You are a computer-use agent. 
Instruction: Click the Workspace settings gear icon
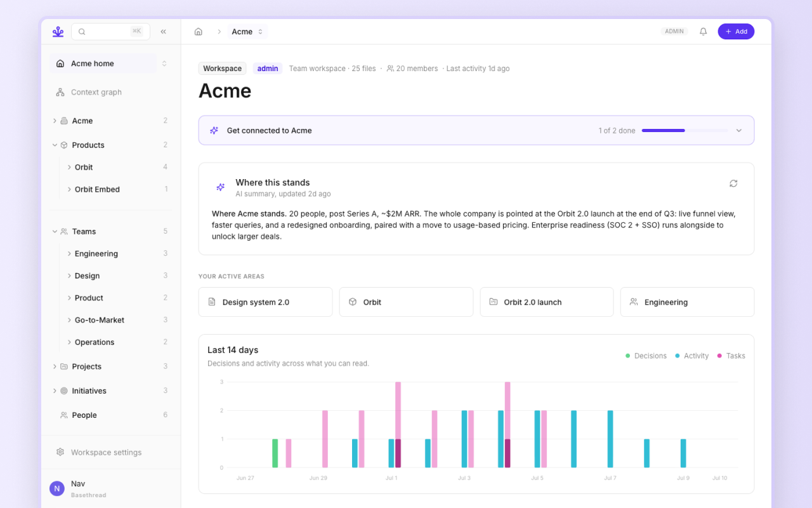tap(60, 452)
